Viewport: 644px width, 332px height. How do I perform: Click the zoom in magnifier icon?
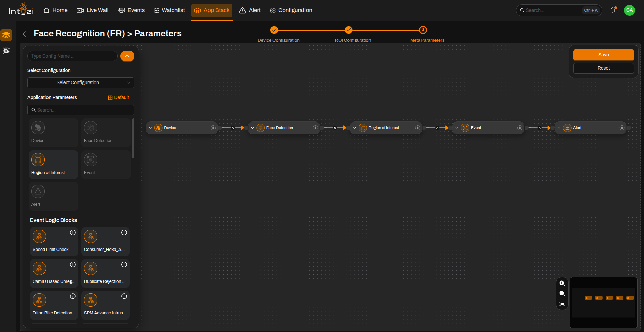point(562,283)
